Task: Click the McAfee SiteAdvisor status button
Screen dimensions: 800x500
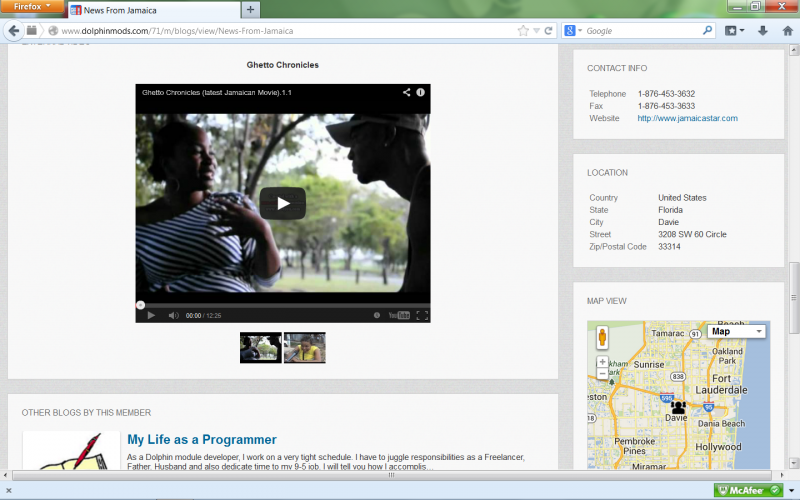Action: click(x=748, y=490)
